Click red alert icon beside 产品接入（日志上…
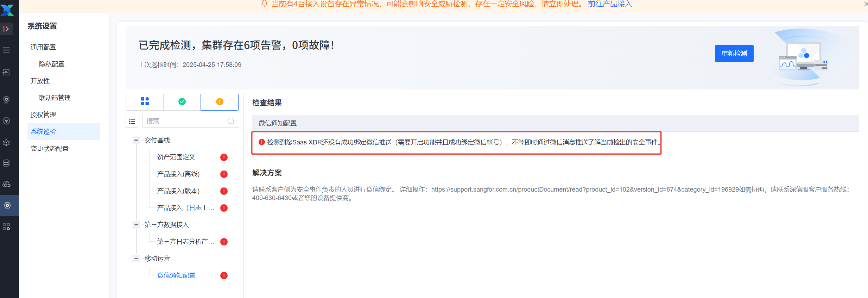This screenshot has height=298, width=868. [224, 208]
